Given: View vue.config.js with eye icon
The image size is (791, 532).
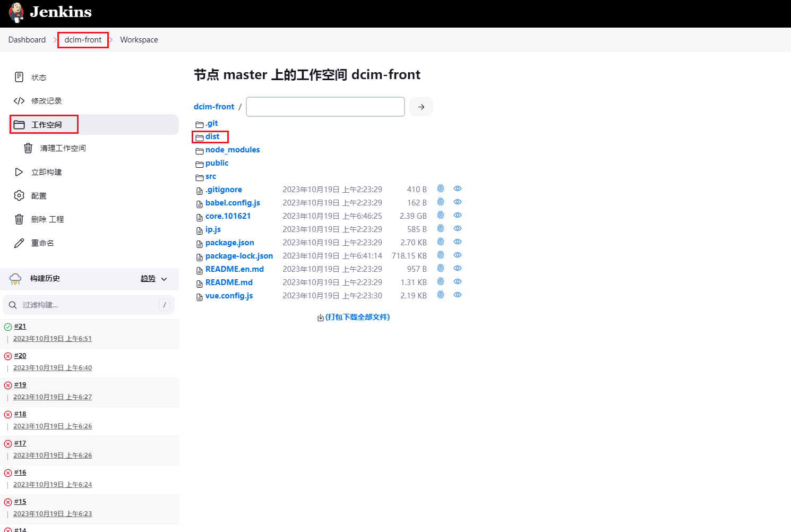Looking at the screenshot, I should [458, 295].
